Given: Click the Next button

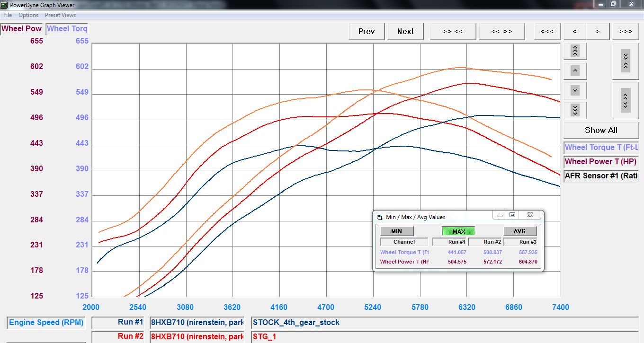Looking at the screenshot, I should [405, 31].
